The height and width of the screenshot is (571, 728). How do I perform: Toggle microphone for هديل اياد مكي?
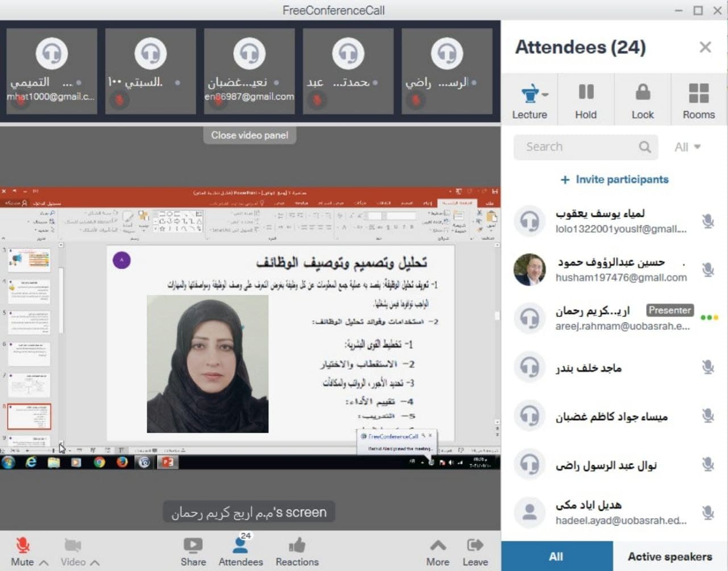(x=708, y=512)
